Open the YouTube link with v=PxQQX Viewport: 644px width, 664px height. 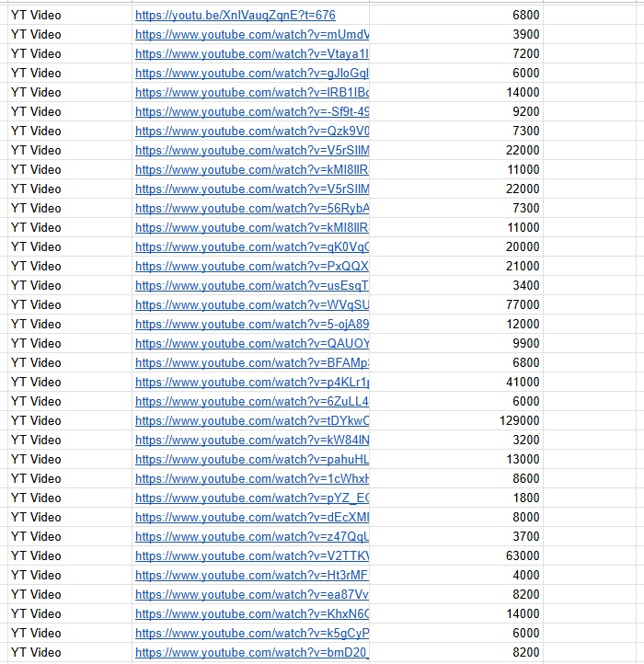pos(251,266)
